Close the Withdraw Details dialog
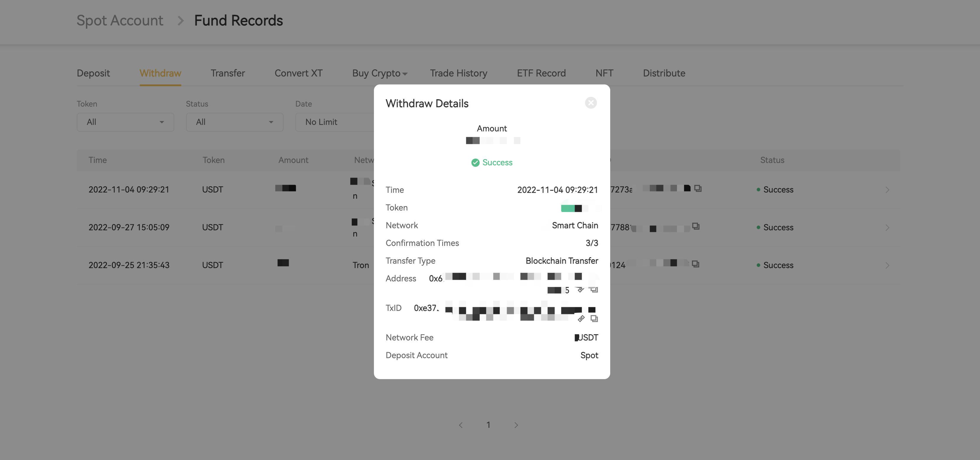980x460 pixels. pyautogui.click(x=590, y=103)
